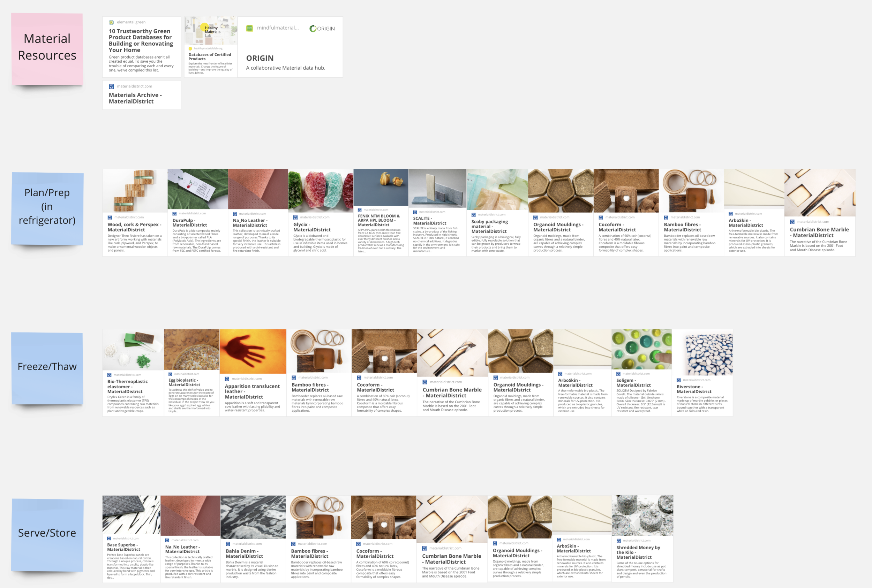Screen dimensions: 872x588
Task: Select Plan/Prep (in refrigerator) sticky note
Action: [x=47, y=208]
